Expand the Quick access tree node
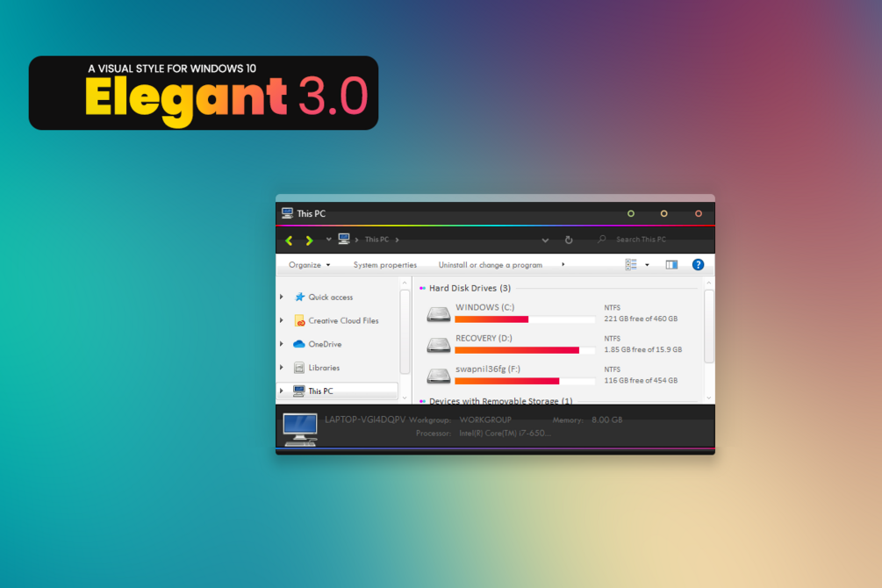The image size is (882, 588). [x=282, y=297]
